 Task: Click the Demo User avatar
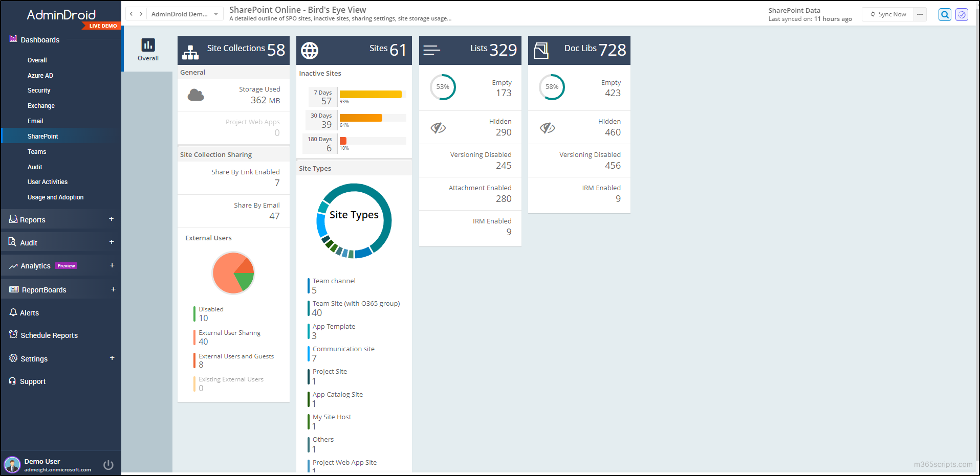12,465
